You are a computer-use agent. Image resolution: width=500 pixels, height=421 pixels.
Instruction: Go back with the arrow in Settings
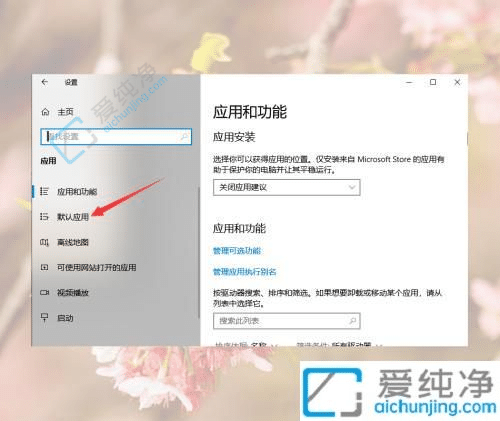45,82
